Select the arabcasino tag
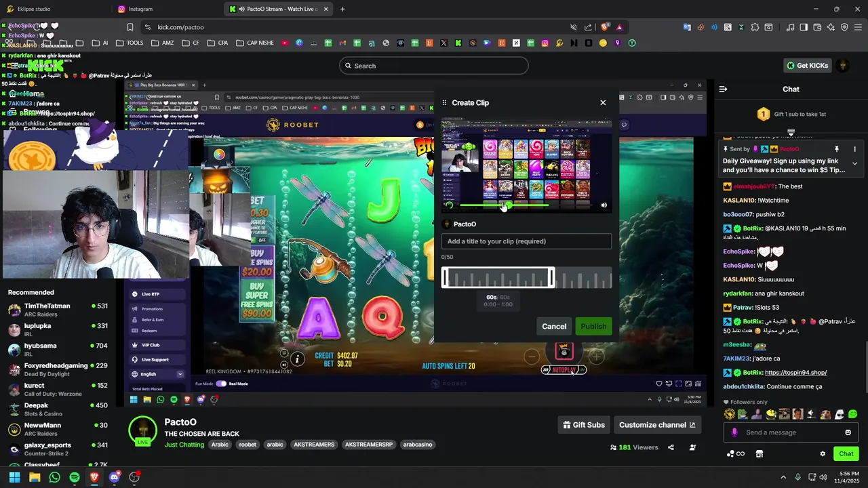The image size is (868, 488). [418, 445]
